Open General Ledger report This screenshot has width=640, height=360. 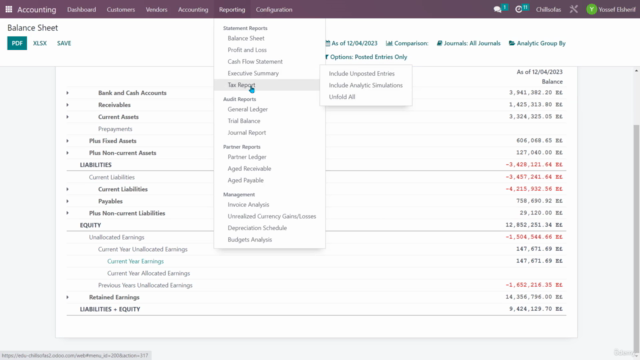click(248, 109)
